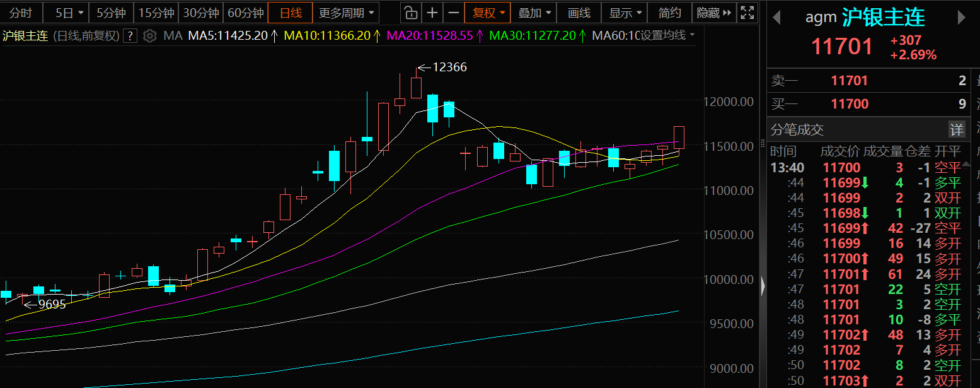Image resolution: width=980 pixels, height=388 pixels.
Task: Click 详 button beside 分笔成交
Action: 957,130
